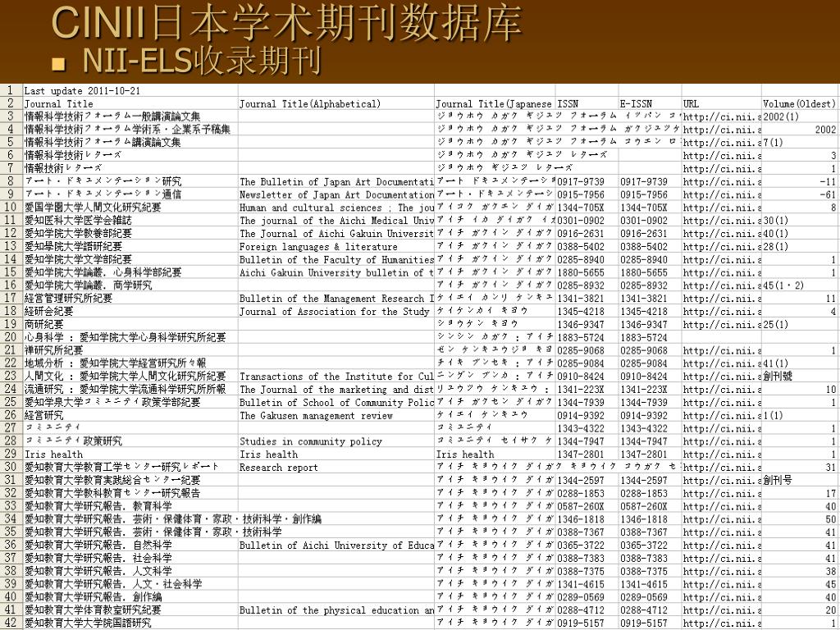Click E-ISSN cell '1345-4218' in row 18
This screenshot has height=630, width=840.
click(x=650, y=311)
